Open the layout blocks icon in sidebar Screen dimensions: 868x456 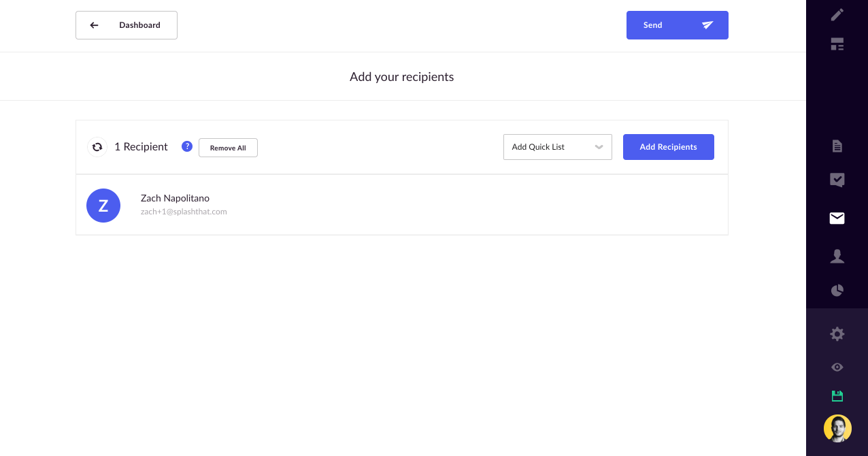[x=837, y=45]
